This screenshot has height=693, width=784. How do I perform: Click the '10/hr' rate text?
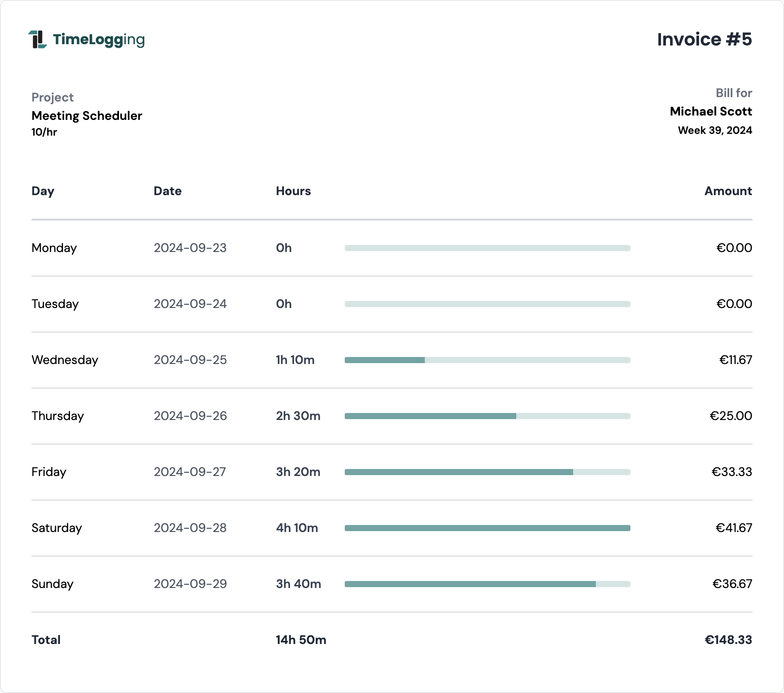pos(44,132)
